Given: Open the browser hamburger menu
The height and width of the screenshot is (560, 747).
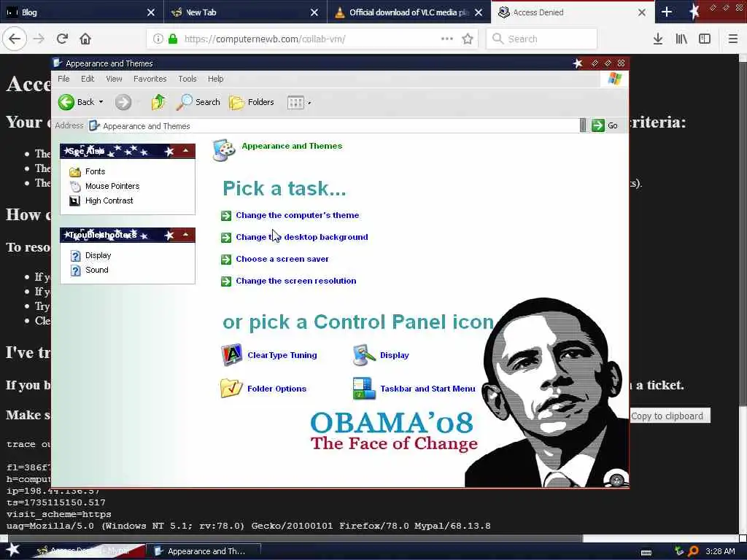Looking at the screenshot, I should pos(732,39).
